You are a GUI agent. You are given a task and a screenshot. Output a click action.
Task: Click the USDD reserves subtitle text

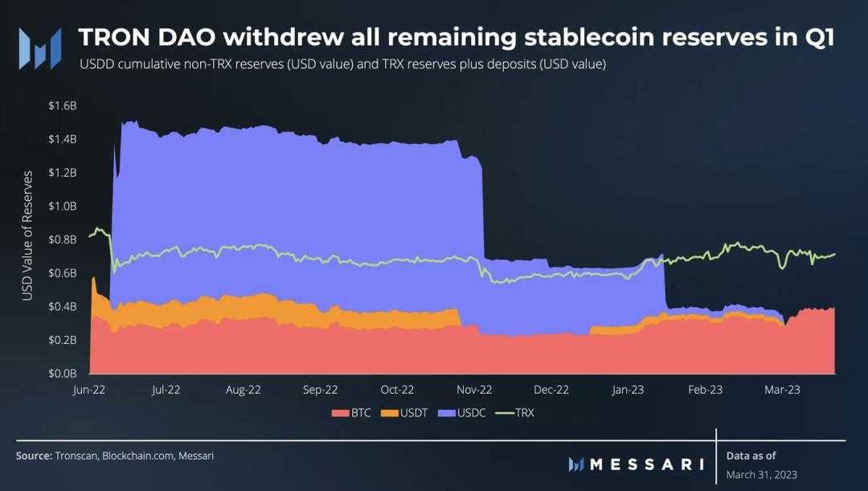point(342,64)
